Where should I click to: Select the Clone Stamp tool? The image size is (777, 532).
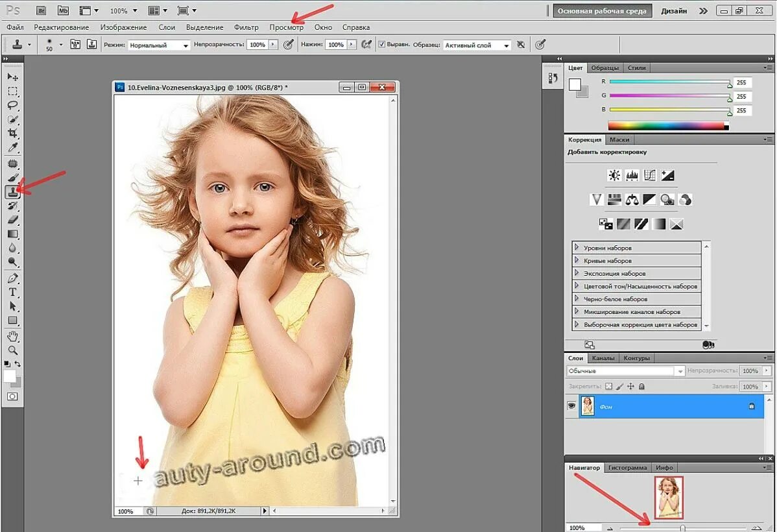pos(12,191)
